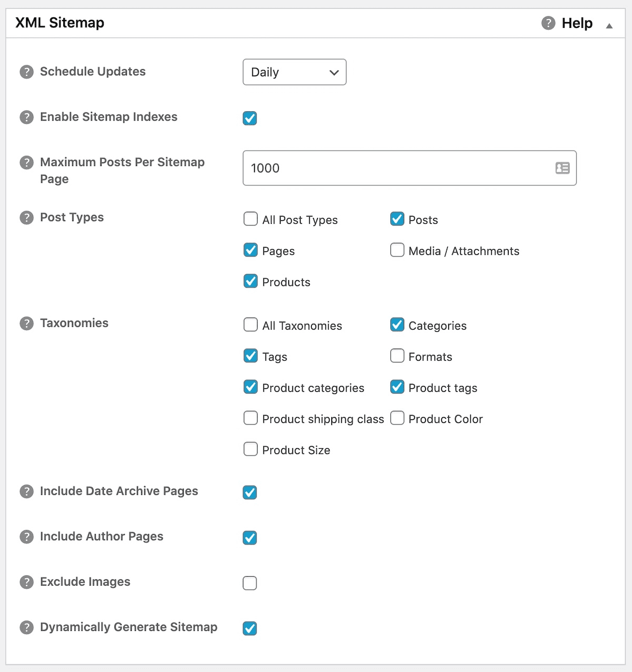The image size is (632, 672).
Task: Click into Maximum Posts Per Sitemap field
Action: pos(395,168)
